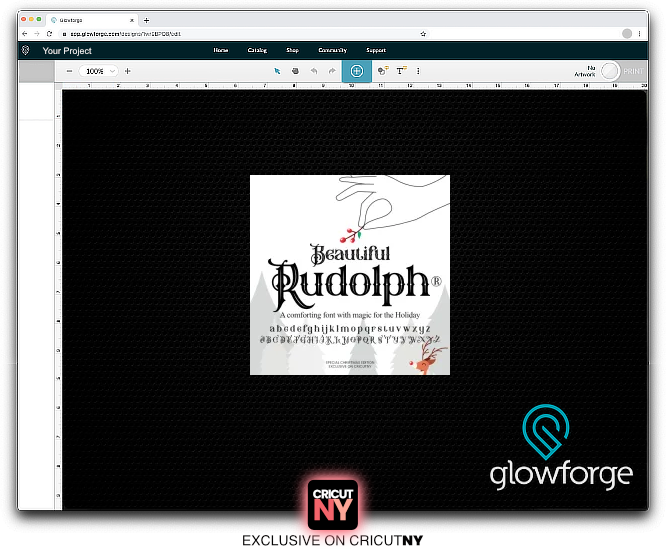Select the arrow pointer tool
The width and height of the screenshot is (666, 552).
click(277, 71)
